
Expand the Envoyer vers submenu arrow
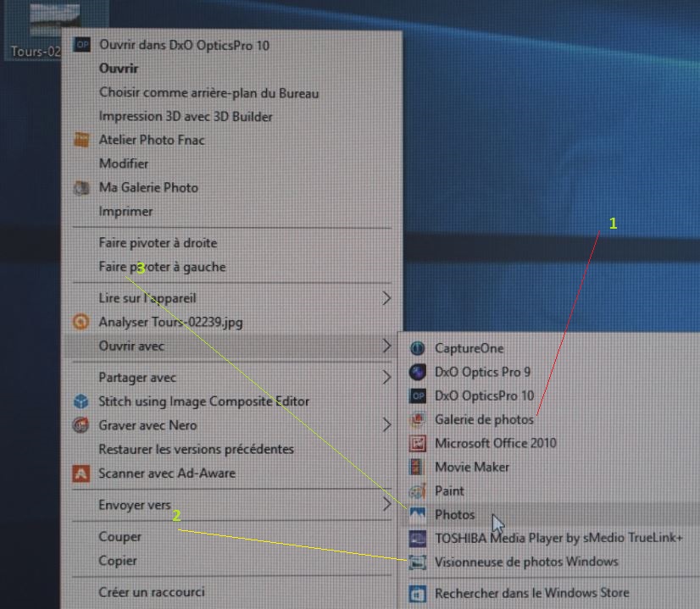click(x=386, y=505)
